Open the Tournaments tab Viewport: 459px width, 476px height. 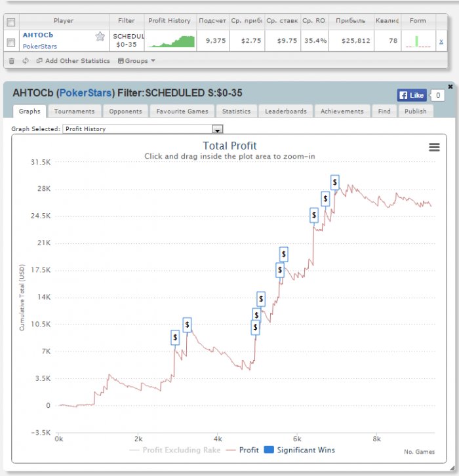74,111
